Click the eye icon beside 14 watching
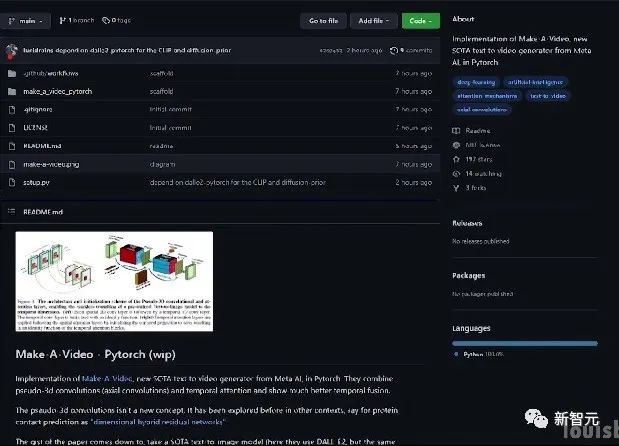Image resolution: width=619 pixels, height=446 pixels. tap(457, 172)
